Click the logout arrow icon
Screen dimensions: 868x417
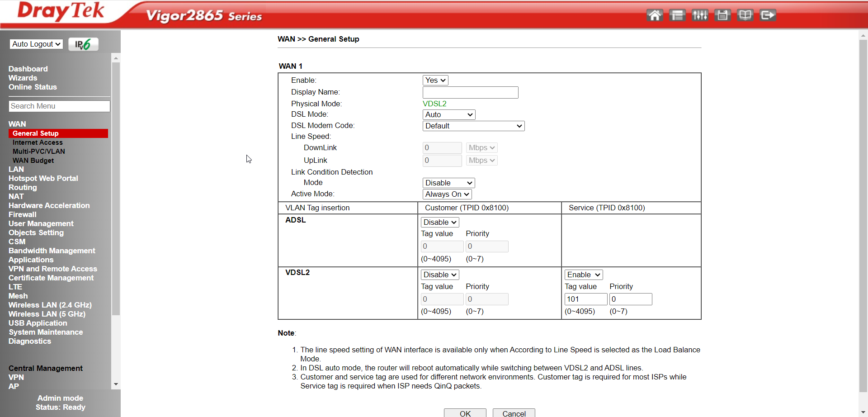(x=767, y=15)
